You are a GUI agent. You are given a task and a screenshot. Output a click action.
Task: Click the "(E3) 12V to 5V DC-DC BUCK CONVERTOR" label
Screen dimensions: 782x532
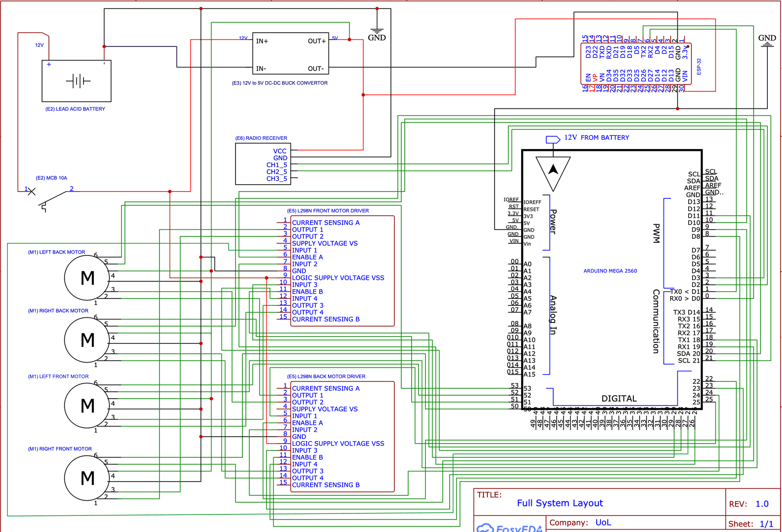(x=280, y=83)
